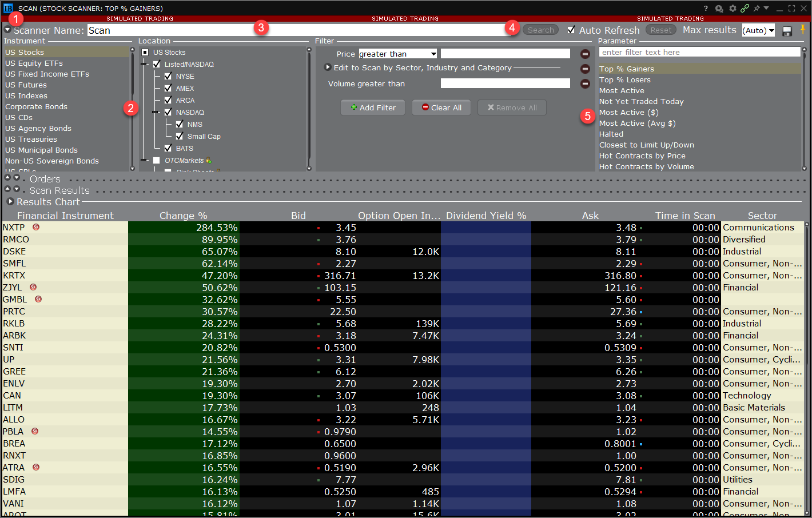Toggle the US Stocks location checkbox

(145, 52)
